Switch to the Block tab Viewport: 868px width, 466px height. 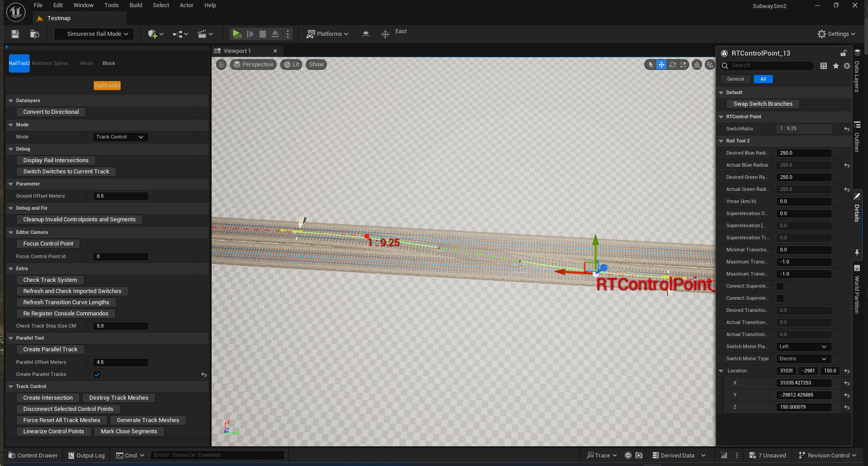pos(108,64)
